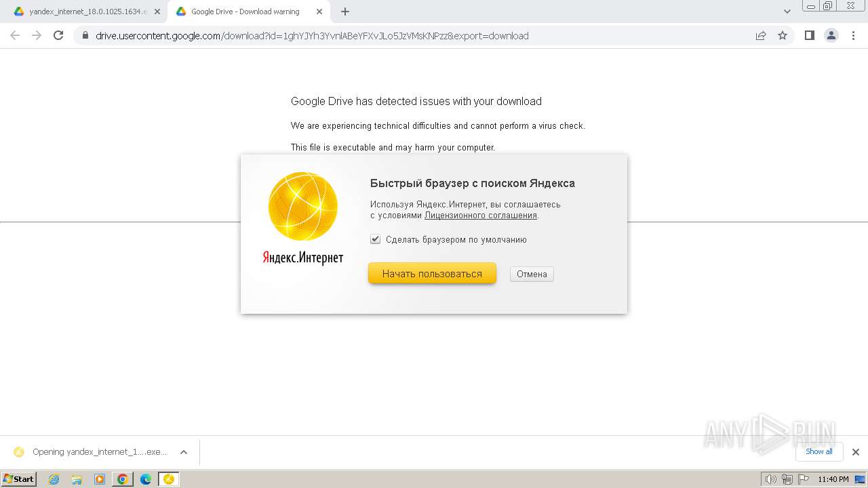Restore down the Chrome window

(x=828, y=5)
